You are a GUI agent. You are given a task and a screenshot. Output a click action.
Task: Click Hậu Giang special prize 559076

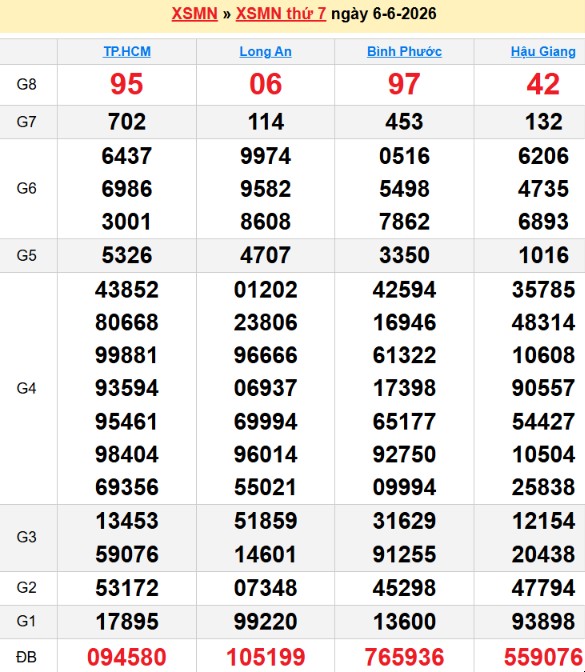543,657
